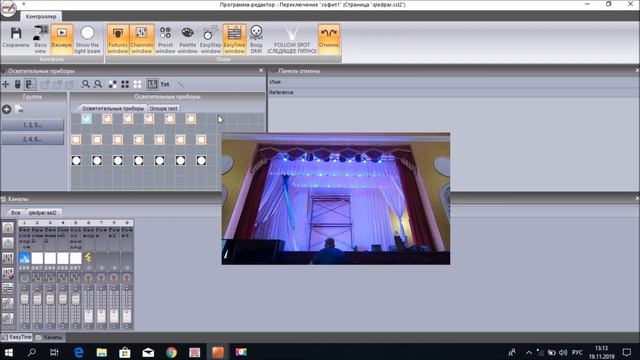Click the mixed black-white dots selection icon
Viewport: 640px width, 360px height.
(x=113, y=84)
